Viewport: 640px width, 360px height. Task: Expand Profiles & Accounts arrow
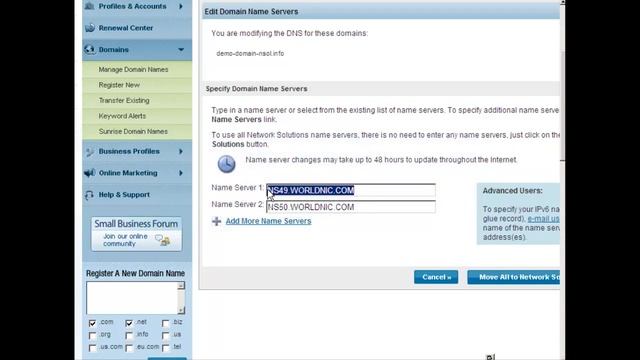click(181, 6)
